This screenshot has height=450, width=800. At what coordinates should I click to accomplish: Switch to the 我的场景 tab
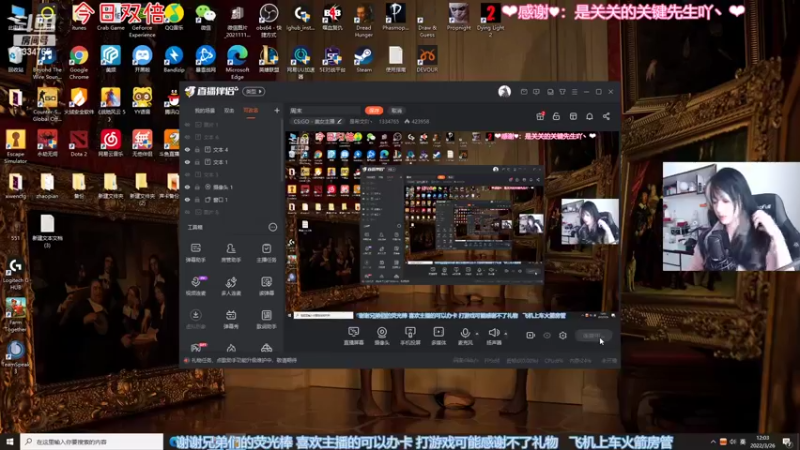205,110
